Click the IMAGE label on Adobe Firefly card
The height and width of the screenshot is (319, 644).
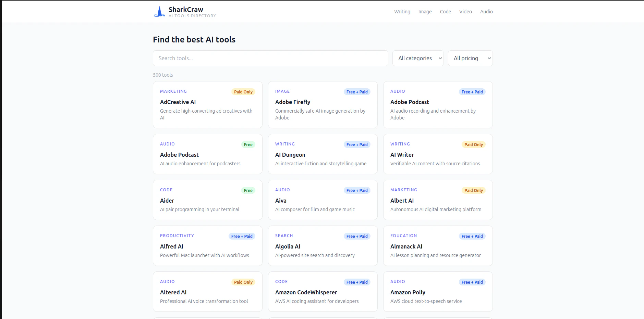pyautogui.click(x=282, y=91)
